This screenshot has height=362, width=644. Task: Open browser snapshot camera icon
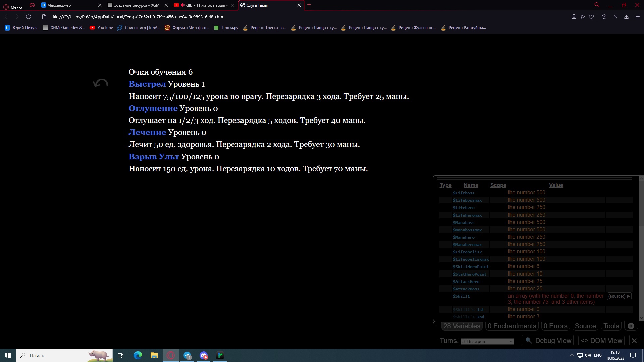pos(574,17)
